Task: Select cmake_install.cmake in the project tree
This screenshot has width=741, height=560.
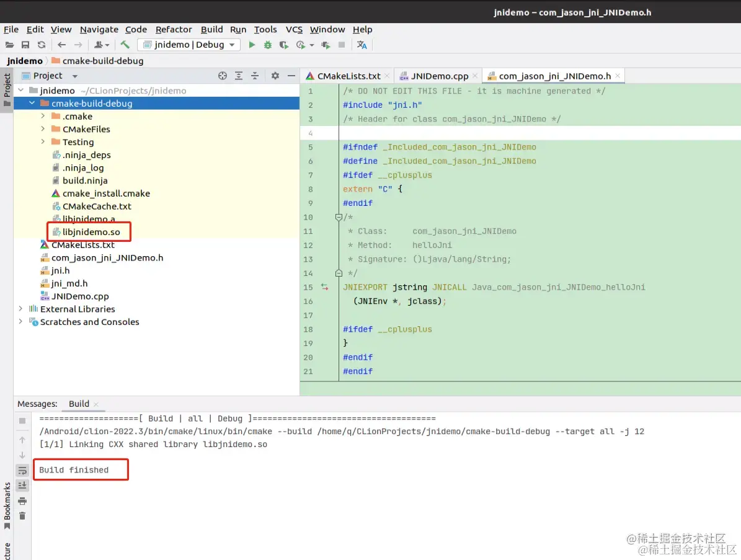Action: 106,193
